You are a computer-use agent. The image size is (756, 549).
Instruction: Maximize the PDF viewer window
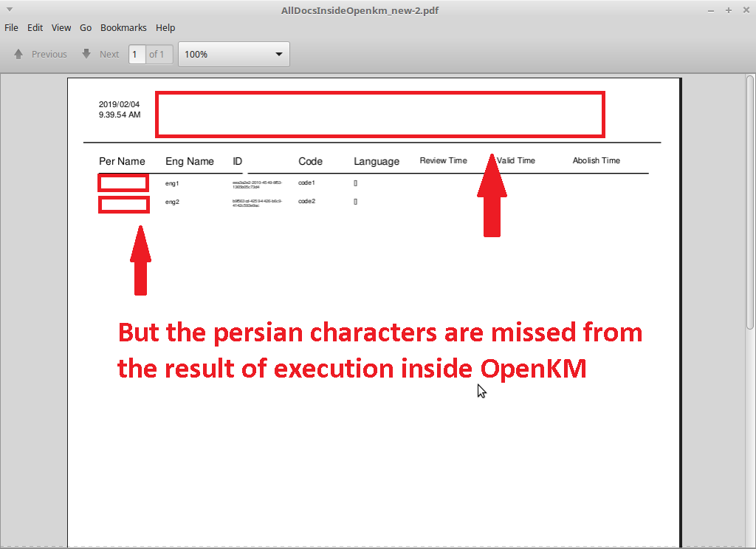coord(728,10)
